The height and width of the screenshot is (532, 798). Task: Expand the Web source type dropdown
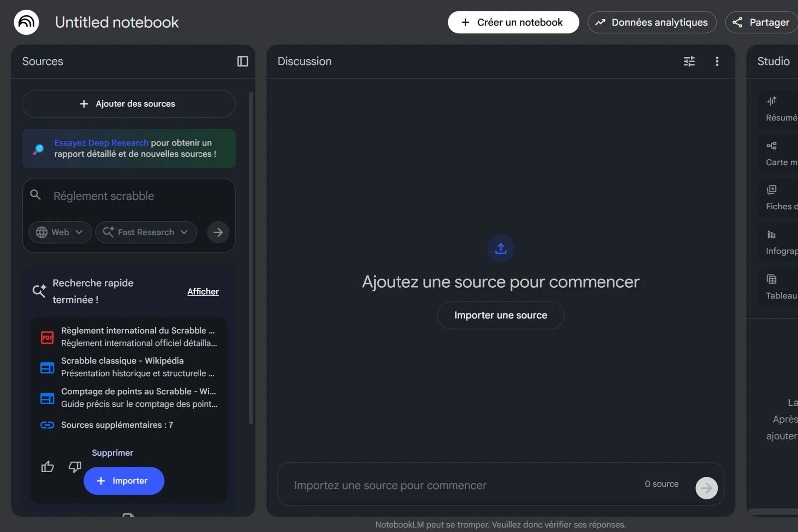60,232
